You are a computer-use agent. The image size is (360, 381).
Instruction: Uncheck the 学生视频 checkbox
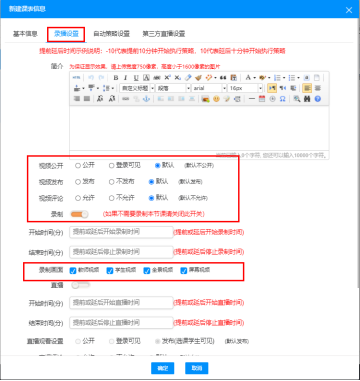point(110,271)
